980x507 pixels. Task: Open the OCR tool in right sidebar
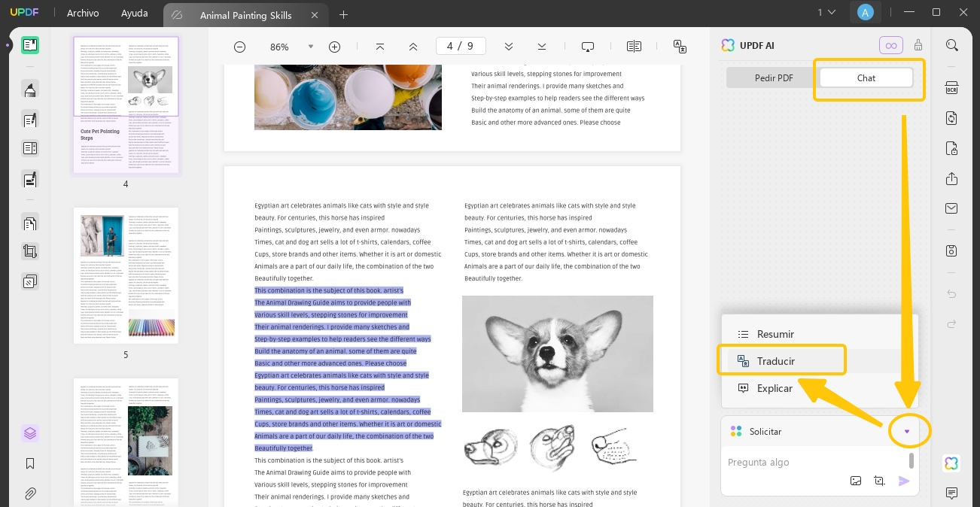[x=951, y=87]
